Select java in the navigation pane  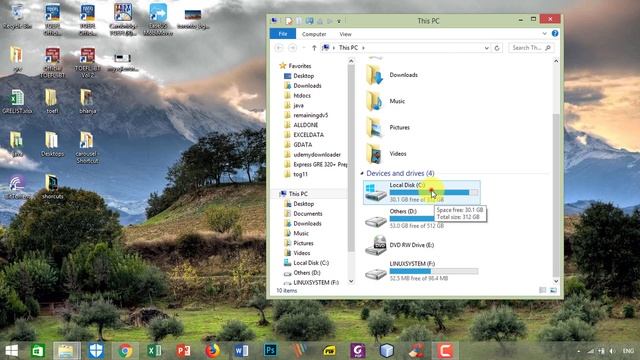click(298, 105)
